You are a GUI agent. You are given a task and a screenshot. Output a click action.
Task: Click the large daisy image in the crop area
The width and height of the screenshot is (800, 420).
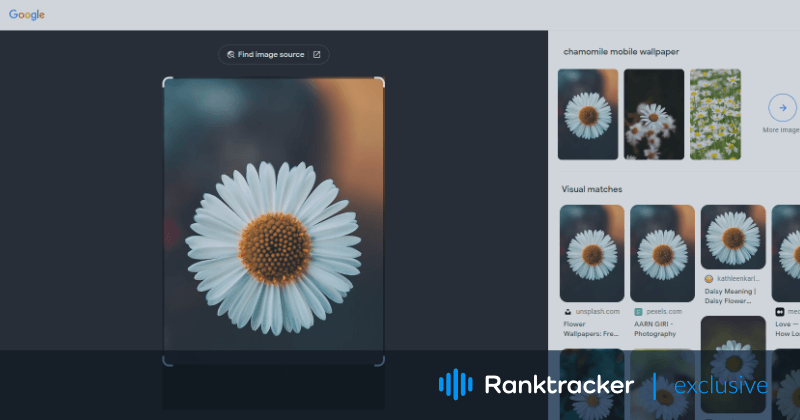coord(273,221)
